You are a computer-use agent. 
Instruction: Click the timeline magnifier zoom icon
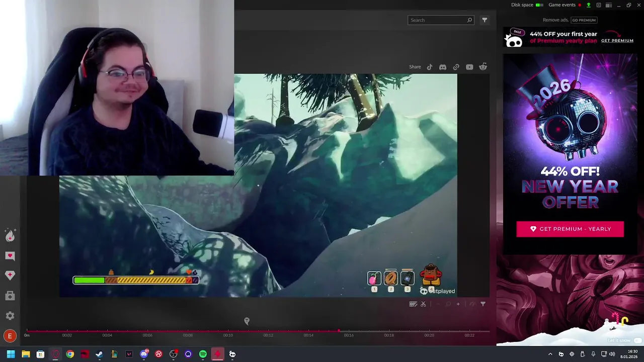(x=448, y=304)
